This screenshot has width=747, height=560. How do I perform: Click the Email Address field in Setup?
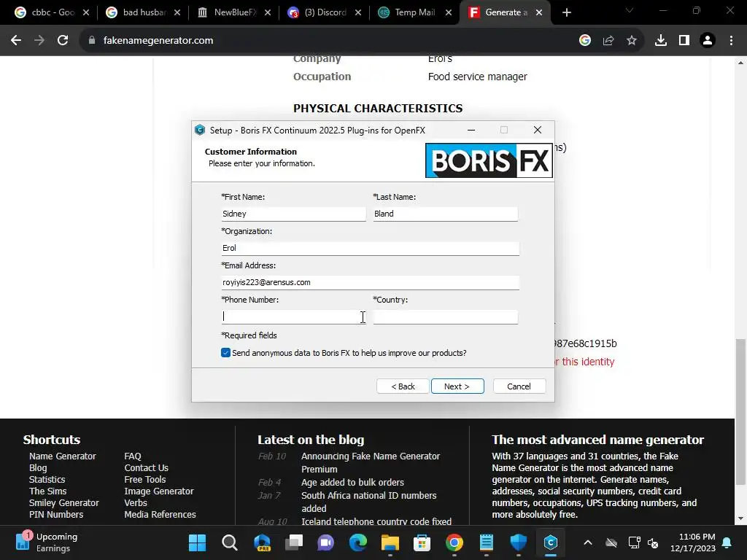coord(370,282)
